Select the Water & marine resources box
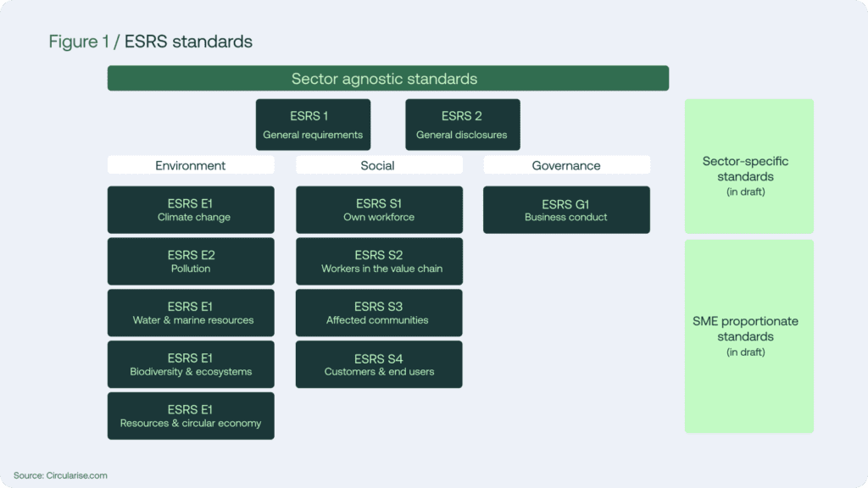868x488 pixels. [191, 313]
